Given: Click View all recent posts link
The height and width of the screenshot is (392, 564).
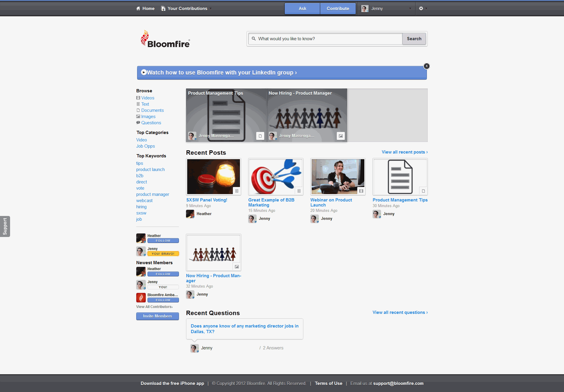Looking at the screenshot, I should [x=405, y=152].
